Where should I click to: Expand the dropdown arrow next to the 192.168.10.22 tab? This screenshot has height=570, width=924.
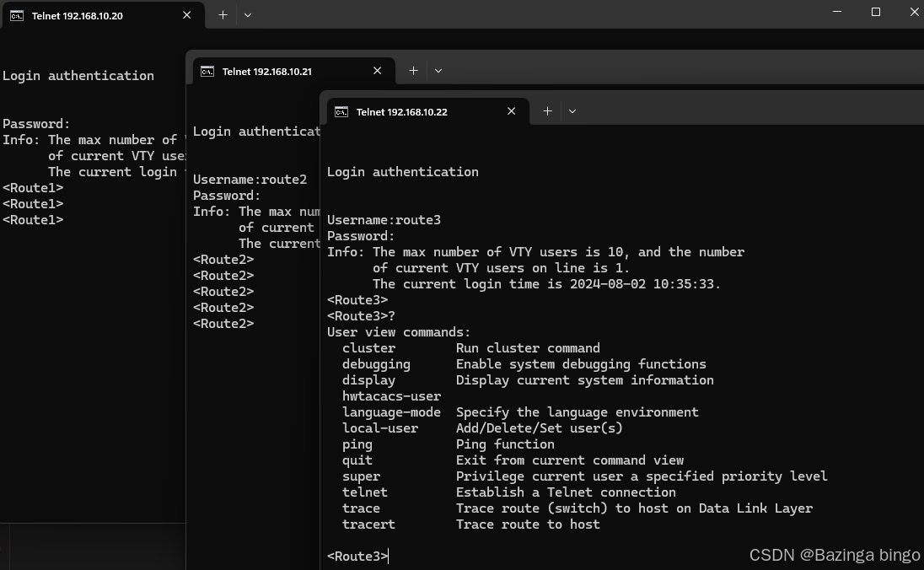572,111
